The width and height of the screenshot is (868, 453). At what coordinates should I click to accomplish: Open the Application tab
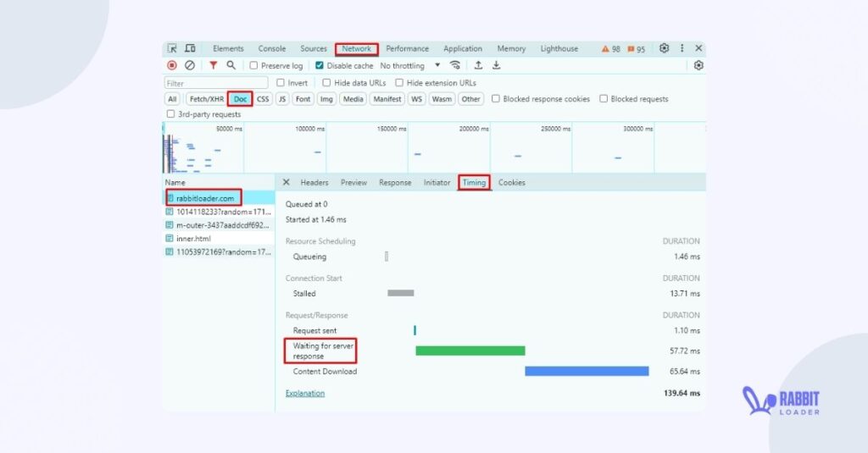(x=463, y=48)
